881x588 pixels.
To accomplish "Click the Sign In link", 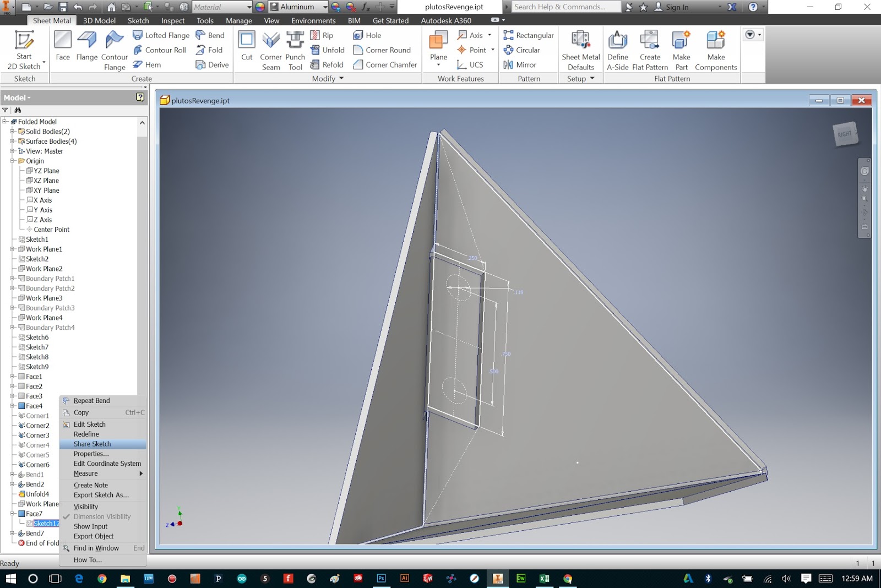I will pyautogui.click(x=676, y=7).
